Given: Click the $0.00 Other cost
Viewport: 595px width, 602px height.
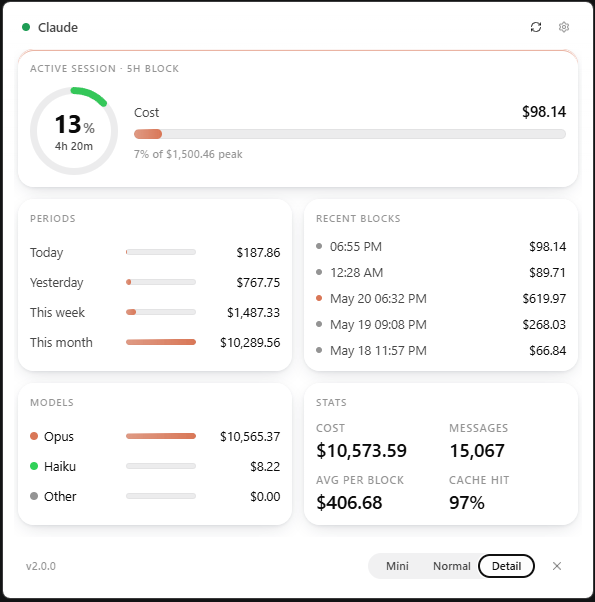Looking at the screenshot, I should [265, 496].
